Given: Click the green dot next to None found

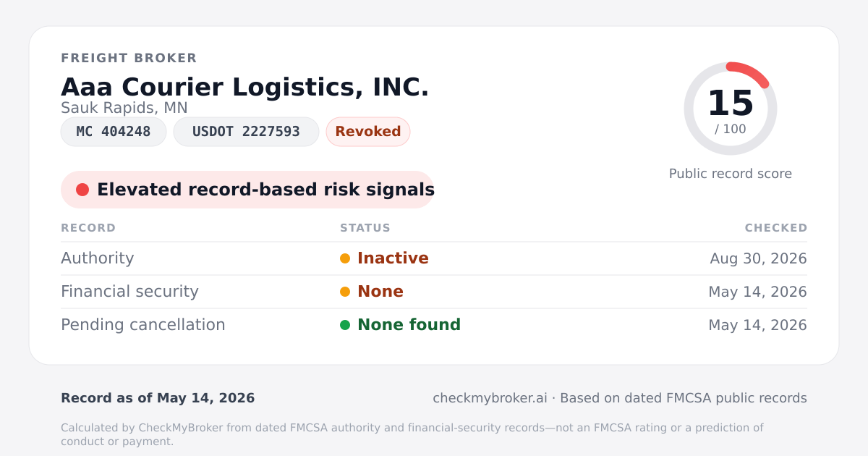Looking at the screenshot, I should [x=345, y=325].
